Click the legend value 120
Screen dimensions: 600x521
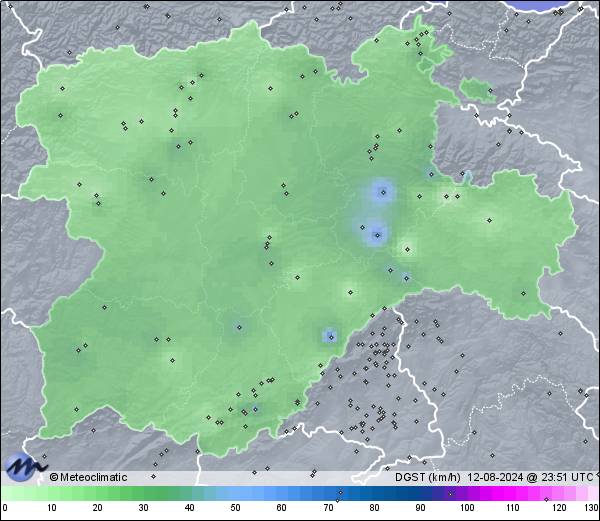coord(559,508)
